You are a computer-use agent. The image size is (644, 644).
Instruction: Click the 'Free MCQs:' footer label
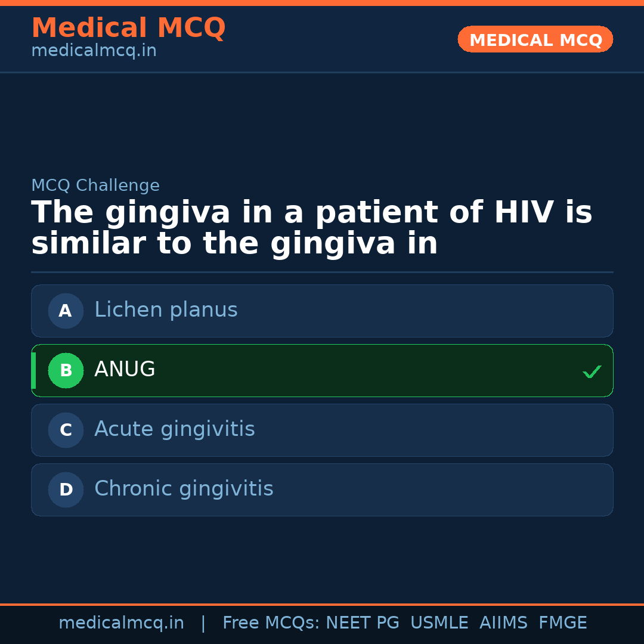point(271,623)
